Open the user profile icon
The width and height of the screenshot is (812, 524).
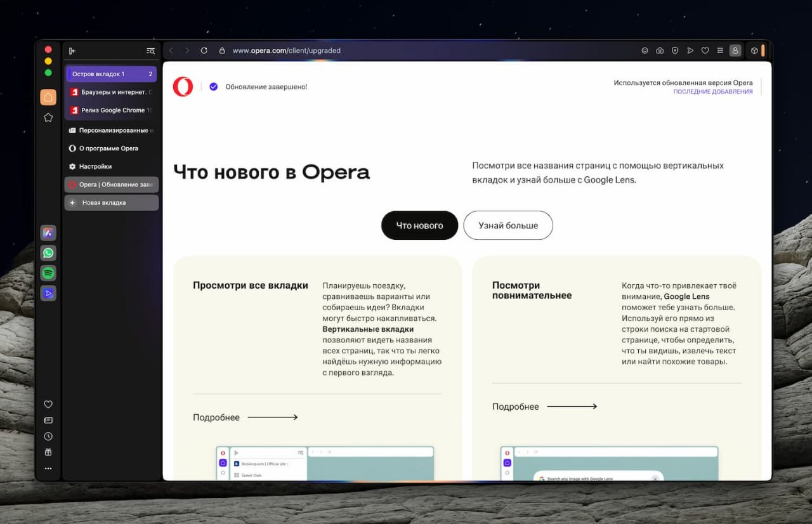[735, 51]
